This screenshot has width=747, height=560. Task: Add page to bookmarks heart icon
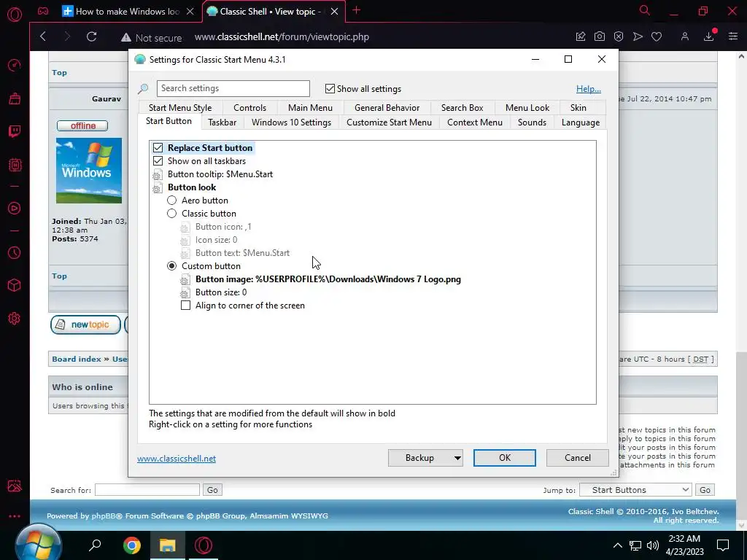pos(657,36)
